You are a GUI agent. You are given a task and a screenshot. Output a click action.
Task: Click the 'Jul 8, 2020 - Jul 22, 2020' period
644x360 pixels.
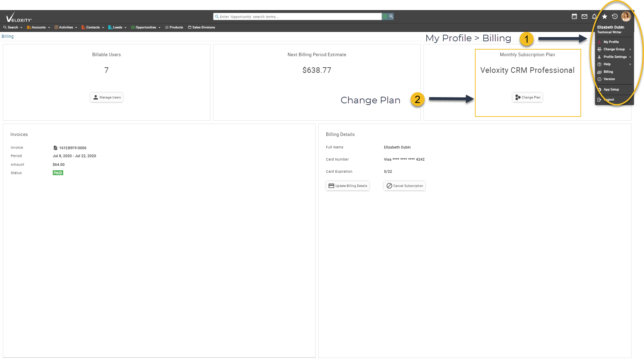[x=74, y=156]
